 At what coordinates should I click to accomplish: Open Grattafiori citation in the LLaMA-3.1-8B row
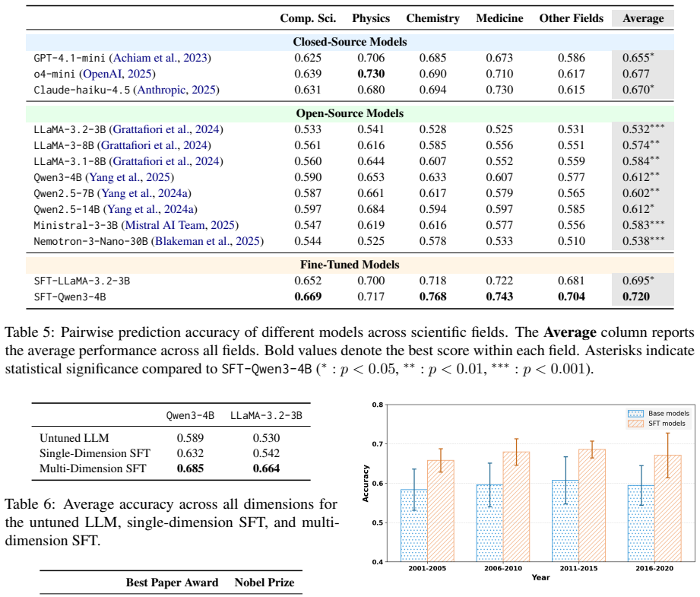[166, 162]
